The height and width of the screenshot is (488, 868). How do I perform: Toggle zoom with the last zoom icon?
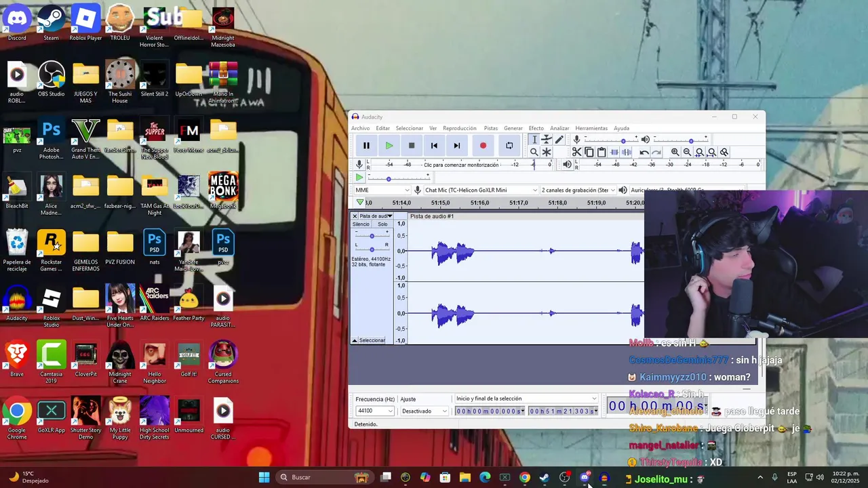(724, 152)
